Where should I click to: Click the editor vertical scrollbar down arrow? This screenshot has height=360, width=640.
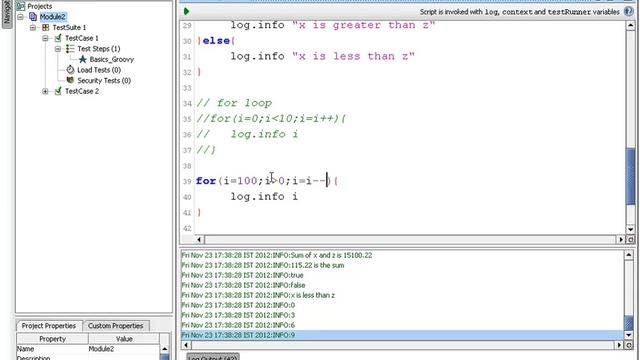[x=630, y=229]
